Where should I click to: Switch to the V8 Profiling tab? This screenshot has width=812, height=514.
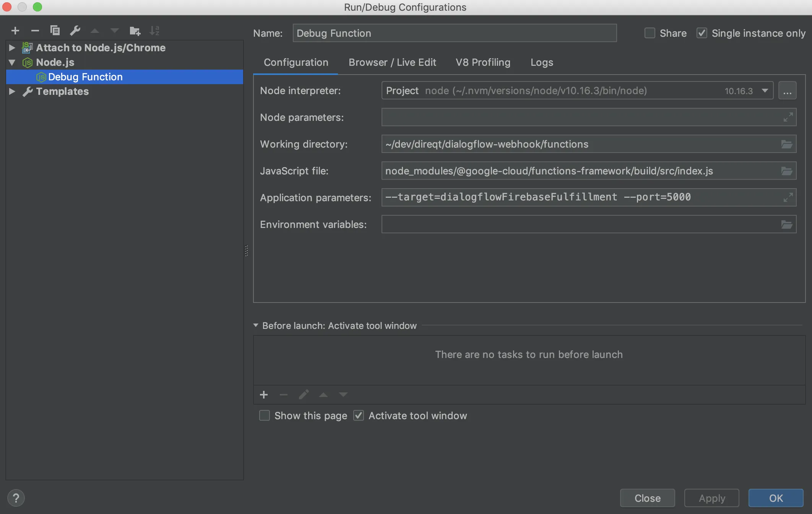pos(483,62)
